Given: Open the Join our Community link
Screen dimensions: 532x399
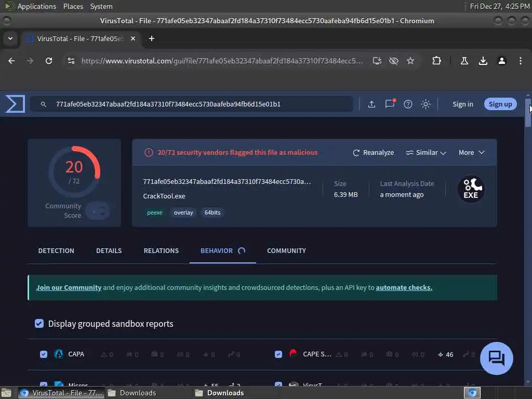Looking at the screenshot, I should coord(69,287).
